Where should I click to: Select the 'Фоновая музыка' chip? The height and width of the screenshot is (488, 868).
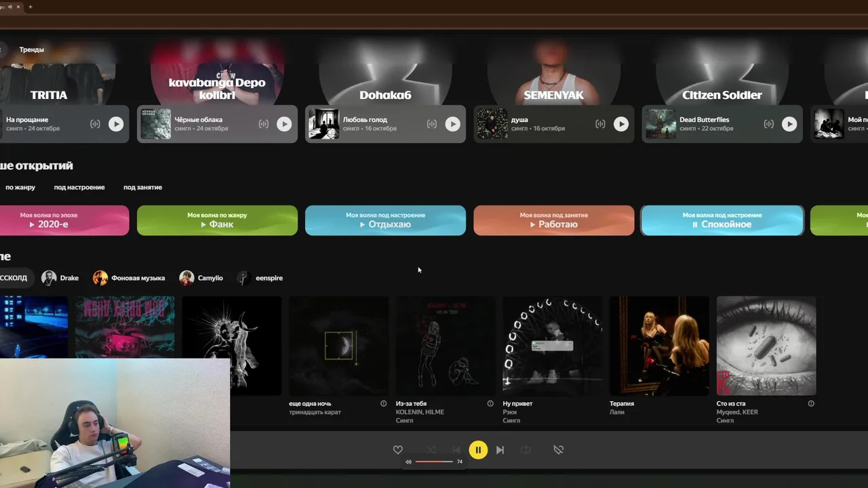129,278
